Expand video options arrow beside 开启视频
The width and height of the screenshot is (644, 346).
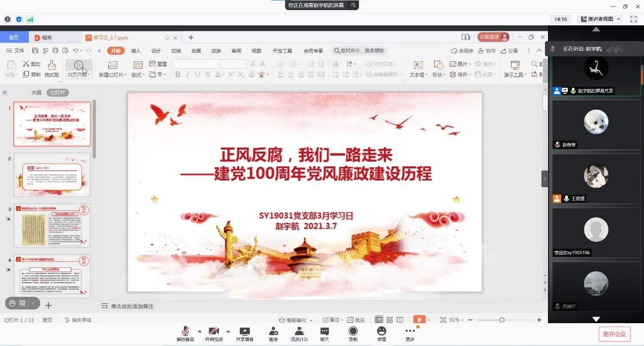[228, 331]
